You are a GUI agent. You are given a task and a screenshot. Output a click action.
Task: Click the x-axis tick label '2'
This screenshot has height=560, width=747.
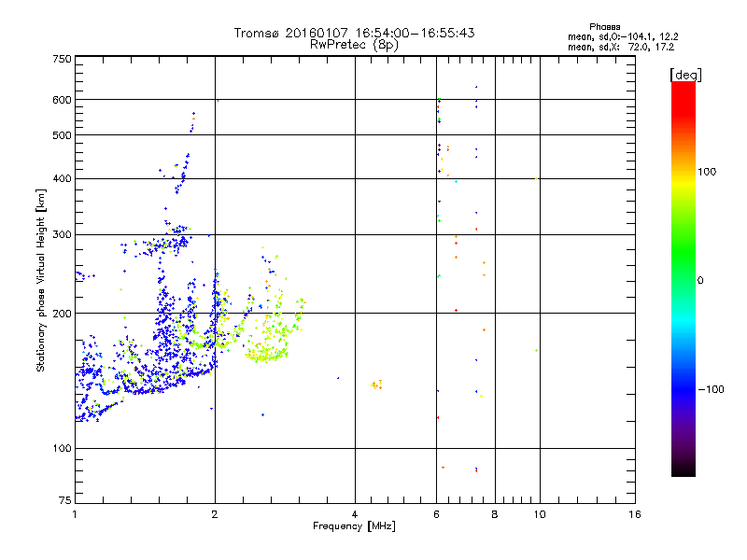(x=215, y=514)
